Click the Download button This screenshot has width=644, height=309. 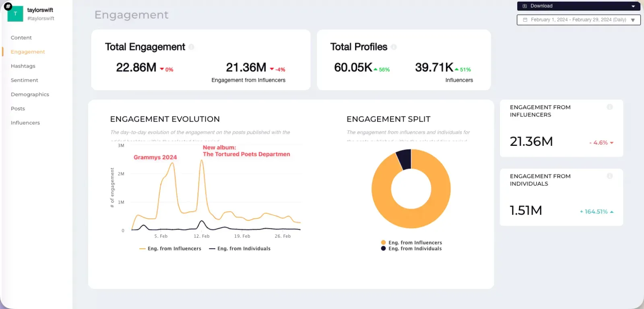pyautogui.click(x=578, y=6)
